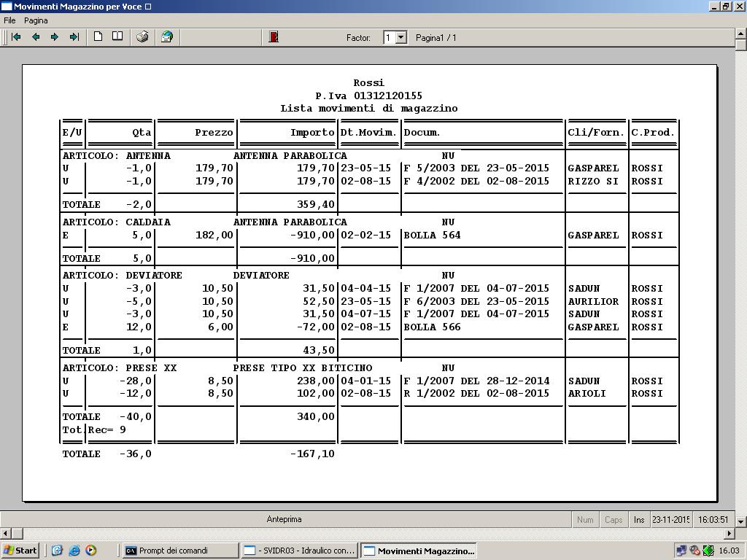Switch to Prompt dei comandi taskbar window

(x=180, y=551)
